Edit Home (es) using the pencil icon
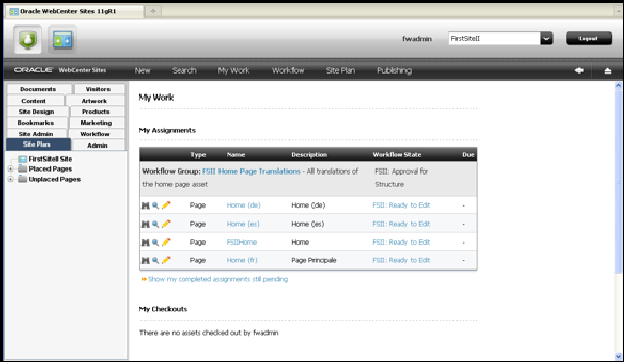Image resolution: width=624 pixels, height=362 pixels. pos(166,224)
